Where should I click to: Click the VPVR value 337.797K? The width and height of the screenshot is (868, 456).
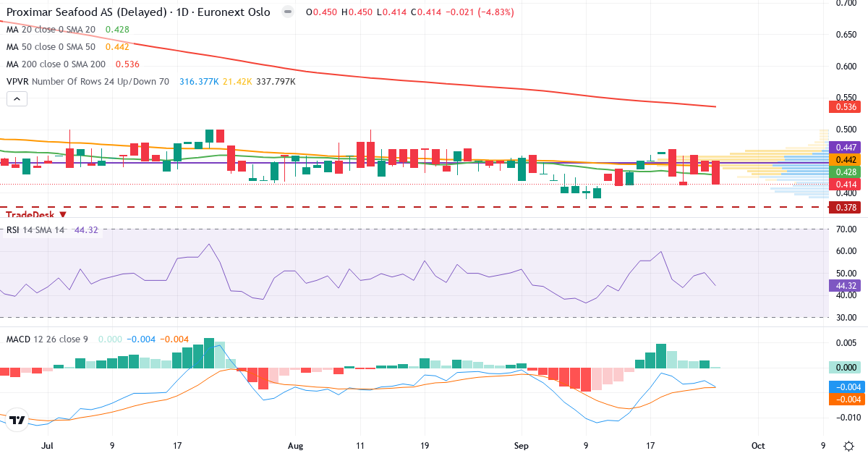[276, 82]
